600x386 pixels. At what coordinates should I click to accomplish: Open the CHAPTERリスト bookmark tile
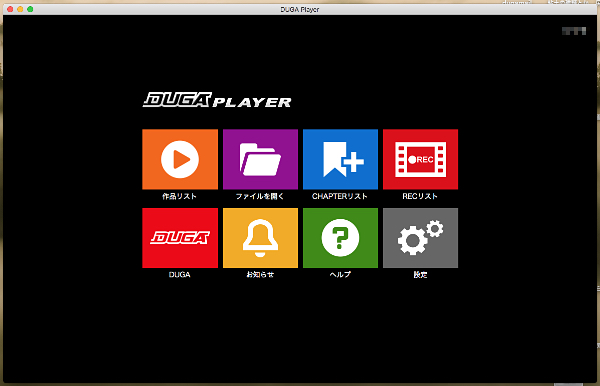point(340,159)
